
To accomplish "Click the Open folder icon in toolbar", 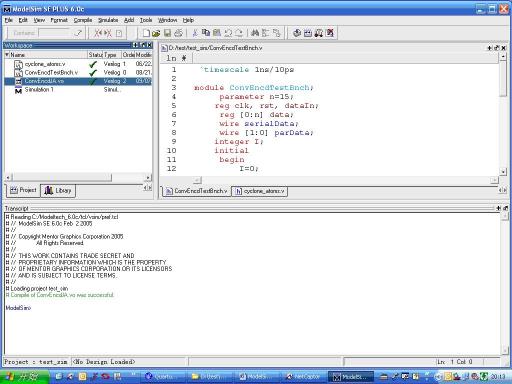I will 156,33.
